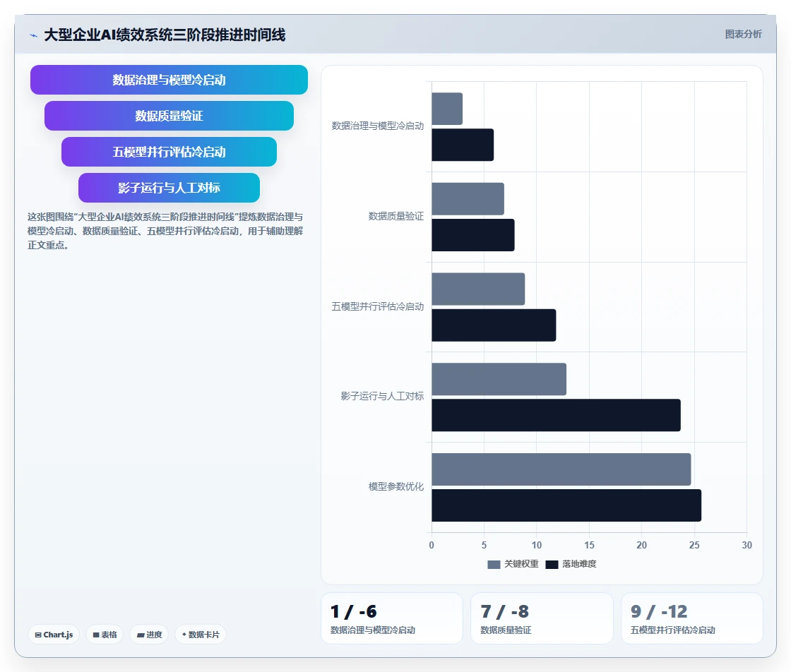This screenshot has height=672, width=791.
Task: Click the dark 落地难度 bar for 模型参数优化
Action: pos(566,505)
